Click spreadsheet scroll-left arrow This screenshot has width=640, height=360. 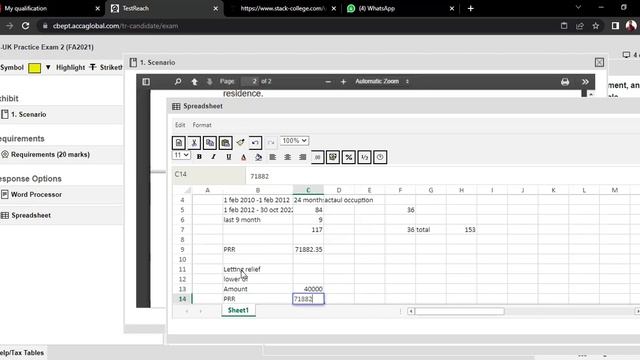pyautogui.click(x=411, y=311)
